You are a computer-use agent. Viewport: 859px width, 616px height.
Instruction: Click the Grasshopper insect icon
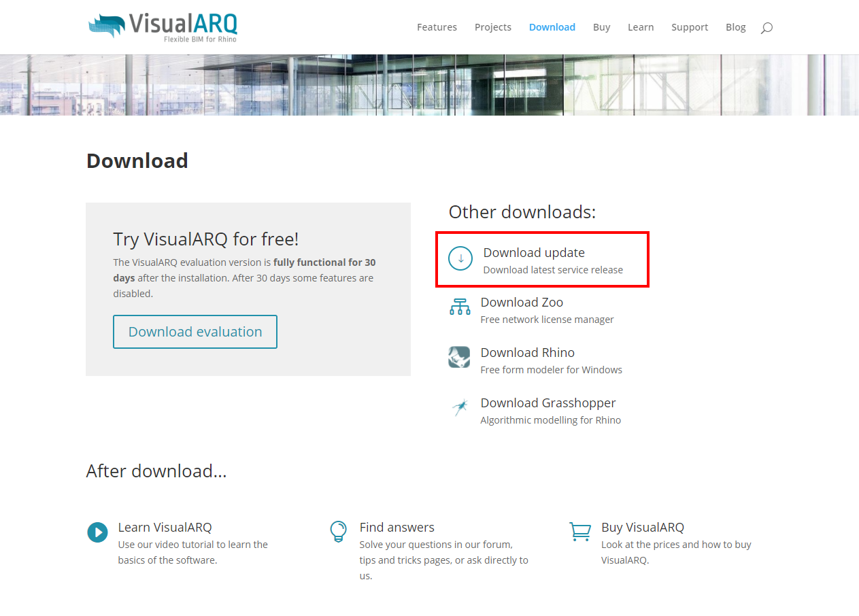coord(460,407)
